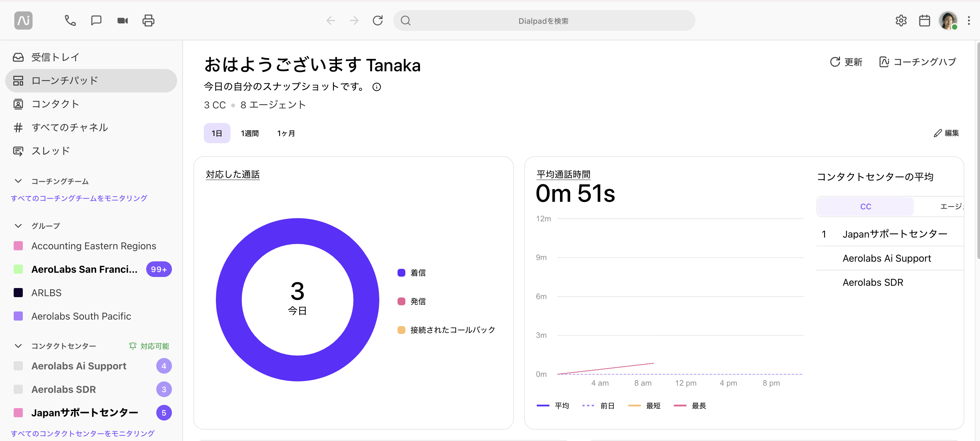
Task: Click the magnifier search icon
Action: [406, 21]
